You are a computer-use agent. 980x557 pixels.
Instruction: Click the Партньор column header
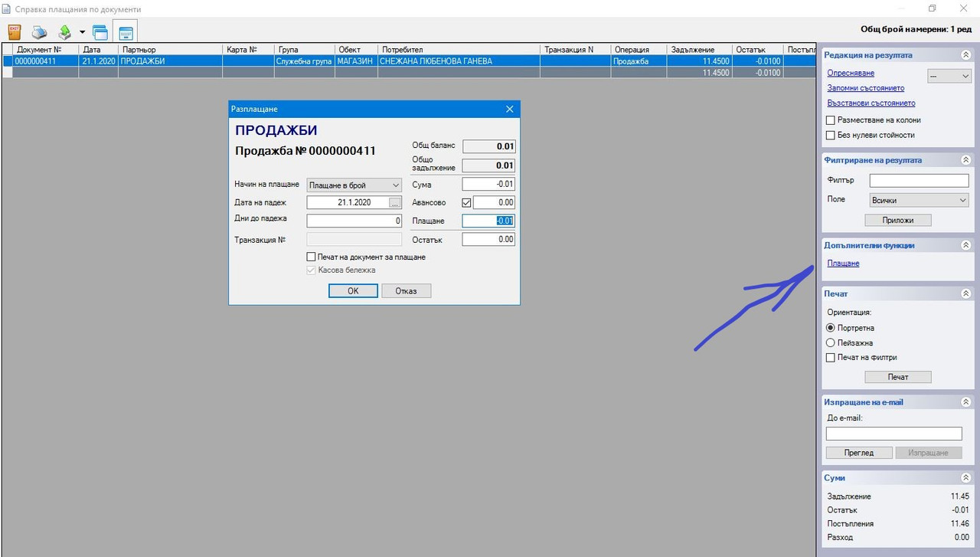(x=170, y=50)
